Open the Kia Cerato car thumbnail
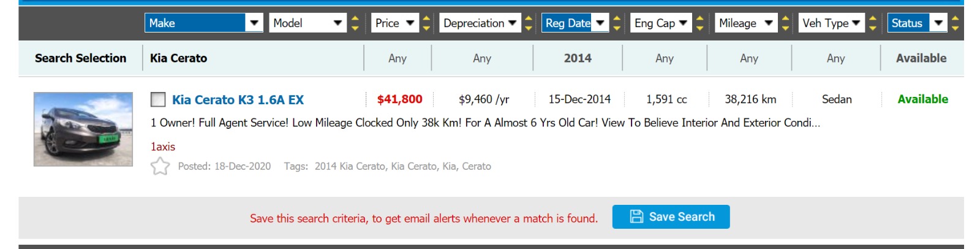The image size is (980, 249). 83,129
